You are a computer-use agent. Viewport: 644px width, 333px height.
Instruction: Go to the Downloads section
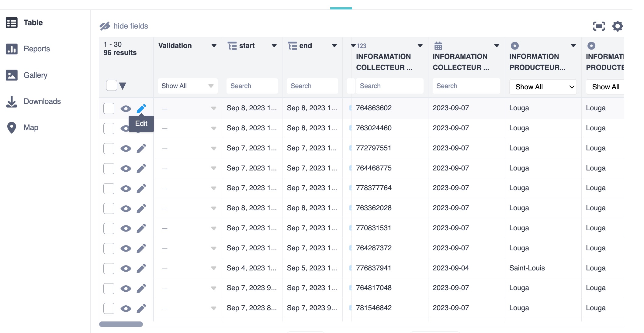point(42,101)
